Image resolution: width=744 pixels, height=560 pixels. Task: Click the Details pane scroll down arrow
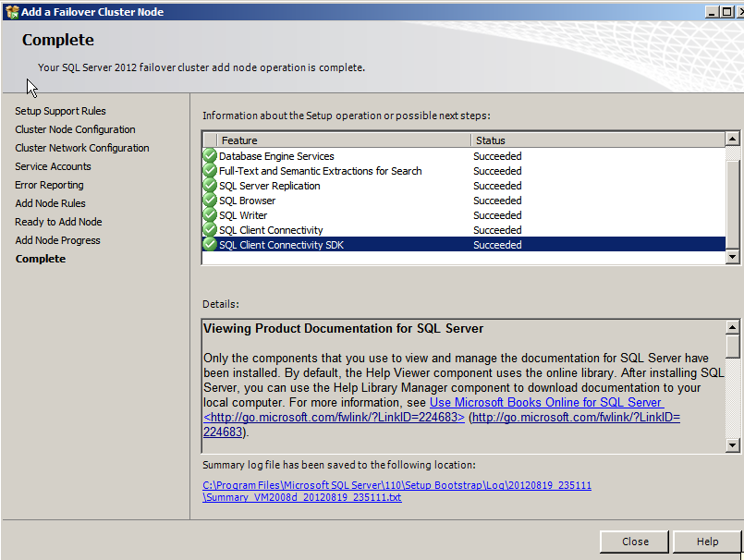click(732, 445)
